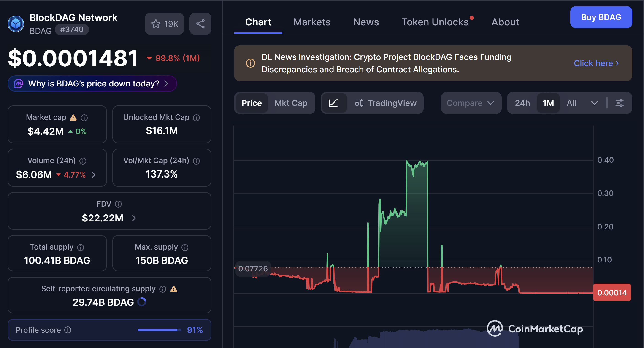Image resolution: width=644 pixels, height=348 pixels.
Task: Select the All time range
Action: click(x=571, y=103)
